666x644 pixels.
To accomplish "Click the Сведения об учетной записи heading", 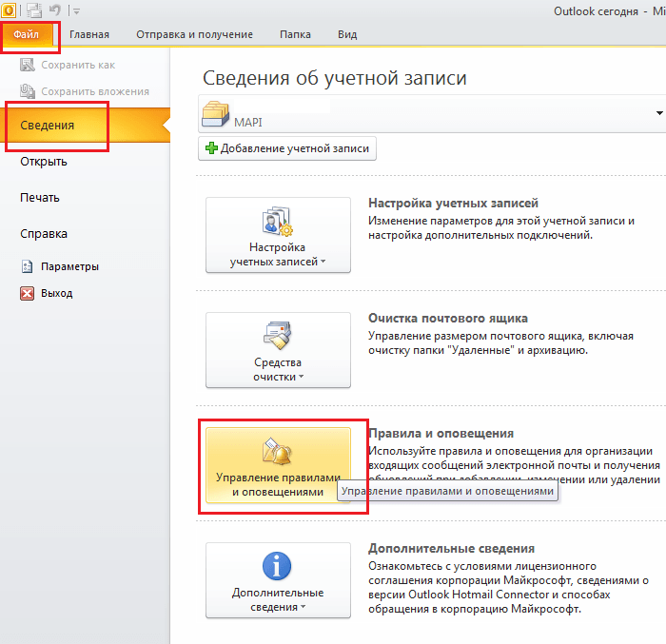I will pyautogui.click(x=335, y=79).
